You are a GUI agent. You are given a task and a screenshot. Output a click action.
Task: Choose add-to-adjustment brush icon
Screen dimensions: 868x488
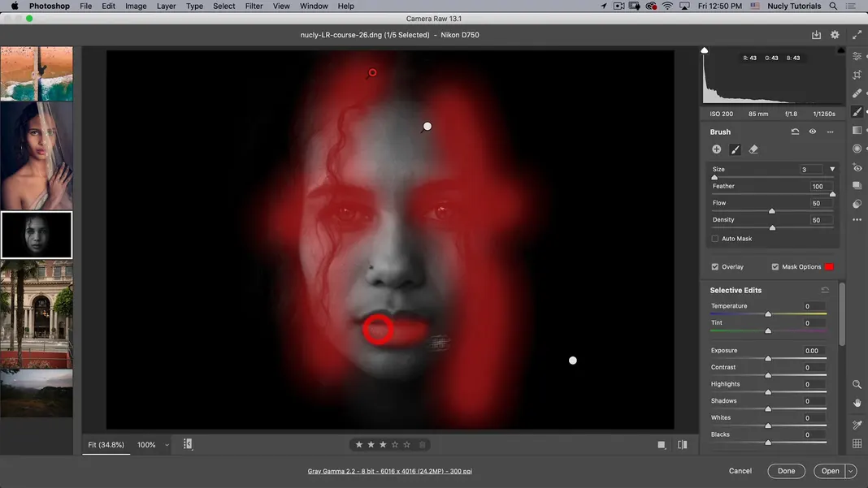click(x=736, y=149)
